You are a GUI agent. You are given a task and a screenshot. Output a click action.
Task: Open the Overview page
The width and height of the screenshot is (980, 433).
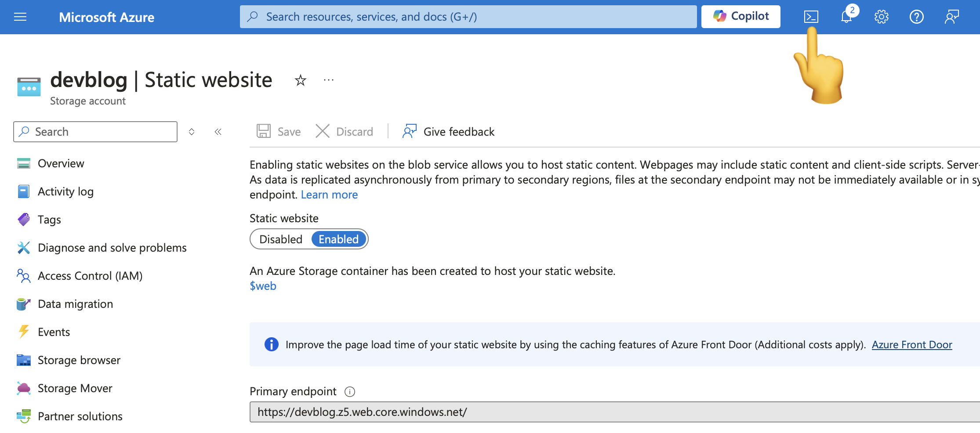(x=61, y=163)
